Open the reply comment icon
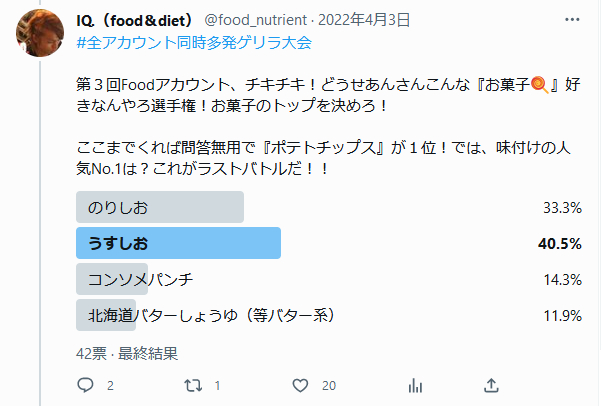605x406 pixels. tap(85, 385)
